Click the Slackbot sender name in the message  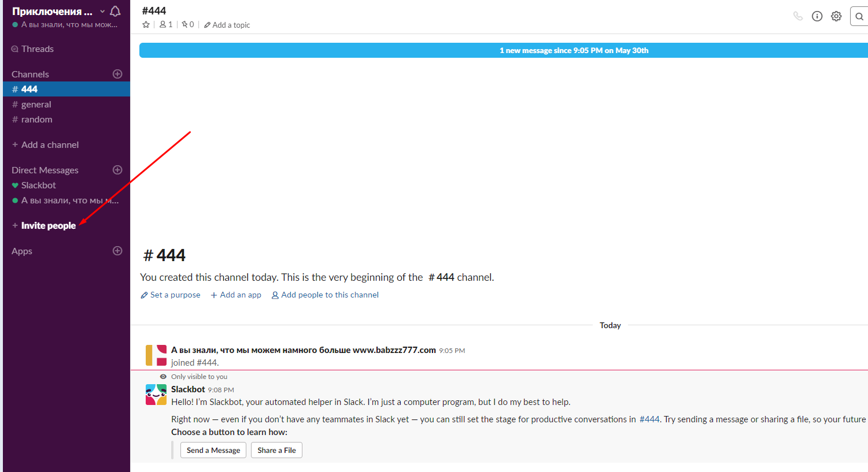coord(188,389)
